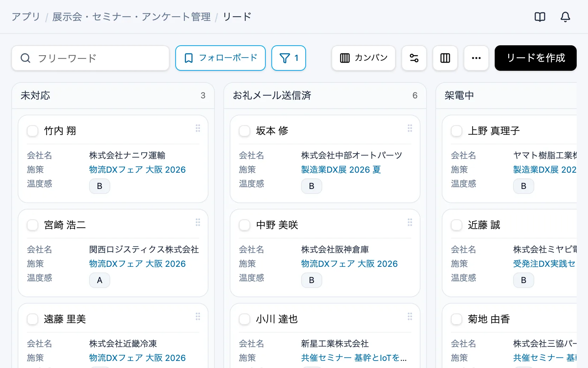
Task: Click drag handle on 小川 達也 card
Action: (410, 316)
